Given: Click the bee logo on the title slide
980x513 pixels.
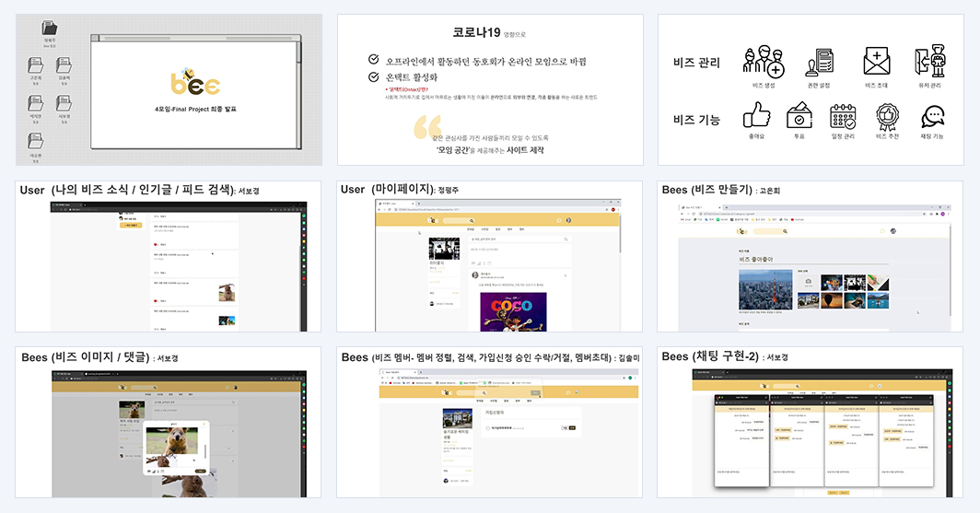Looking at the screenshot, I should point(195,82).
